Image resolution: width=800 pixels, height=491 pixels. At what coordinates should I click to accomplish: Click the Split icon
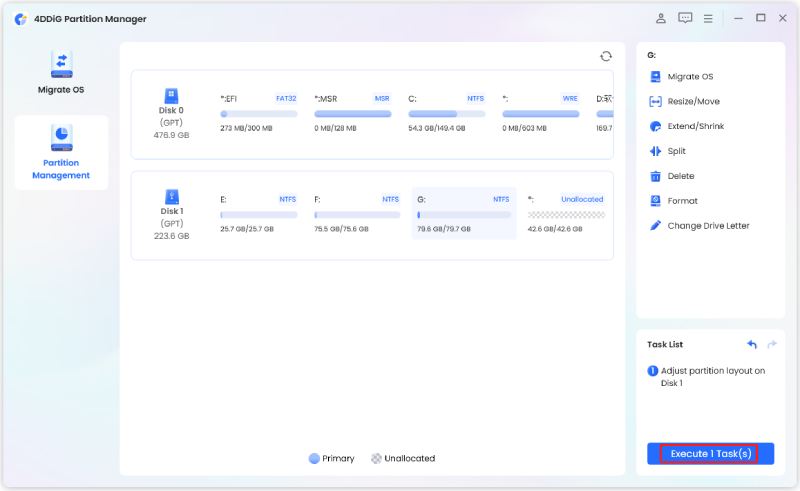point(655,151)
